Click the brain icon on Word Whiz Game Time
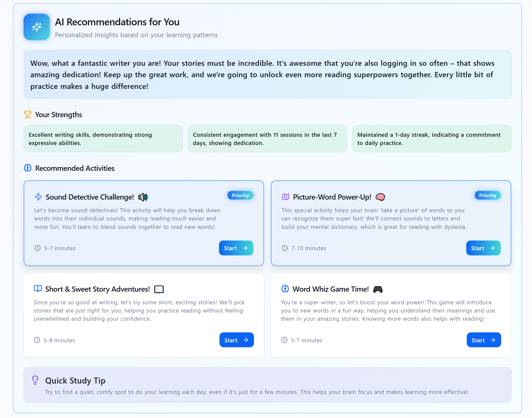 point(285,289)
